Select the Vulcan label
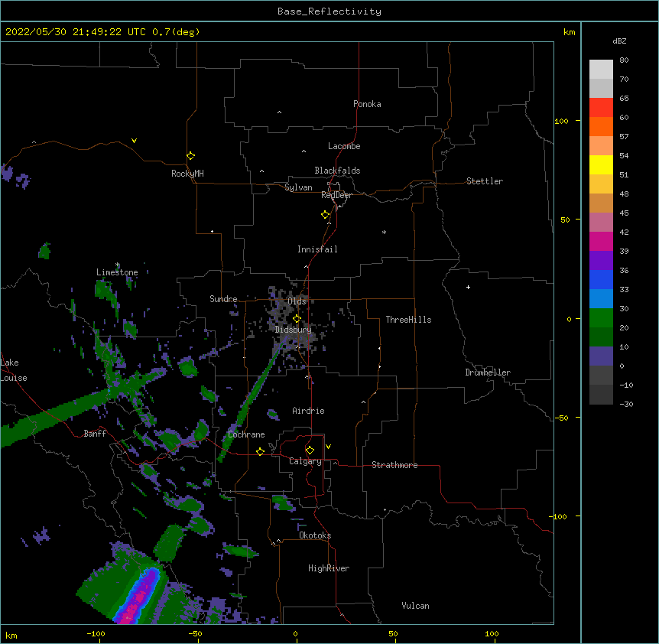The width and height of the screenshot is (659, 644). coord(415,606)
